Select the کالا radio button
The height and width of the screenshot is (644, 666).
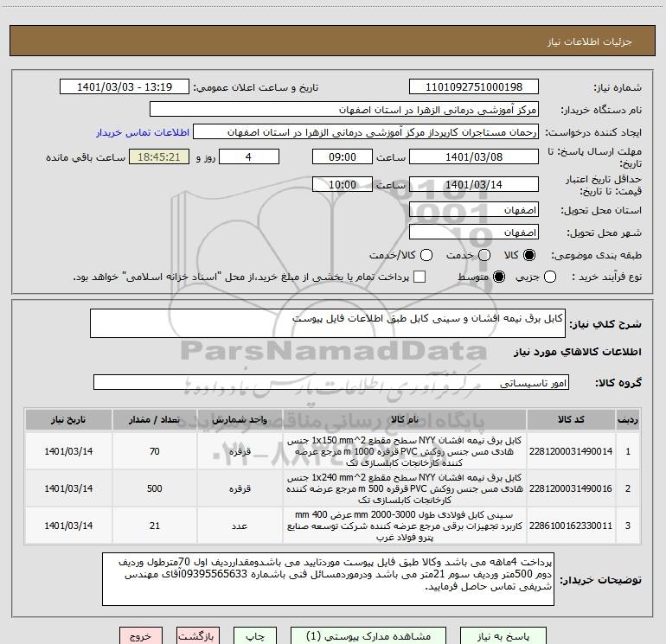pyautogui.click(x=529, y=255)
